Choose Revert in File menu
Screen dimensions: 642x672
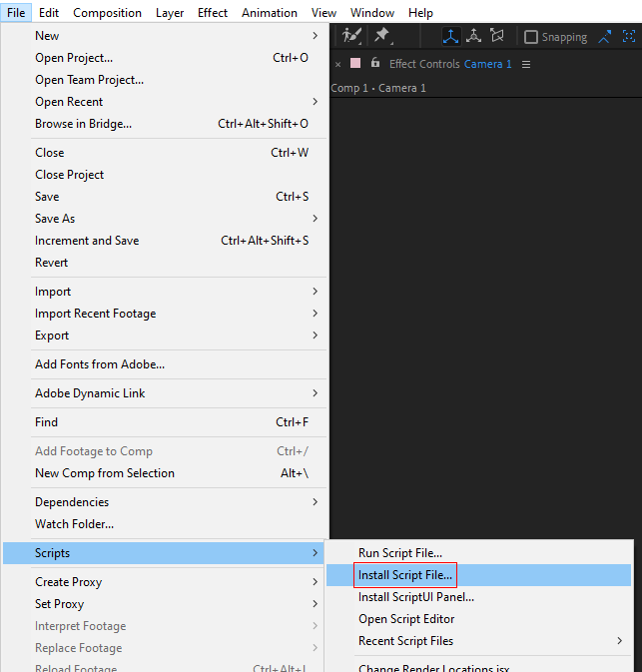165,263
